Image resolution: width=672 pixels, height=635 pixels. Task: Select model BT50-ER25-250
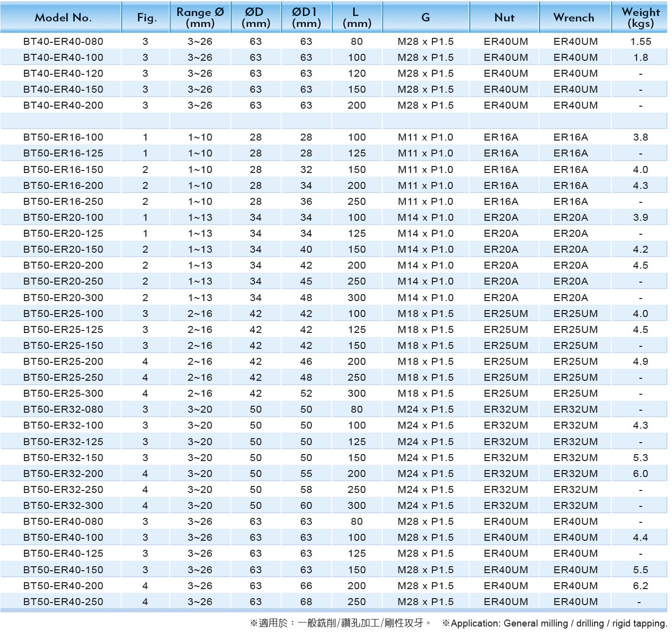point(63,377)
